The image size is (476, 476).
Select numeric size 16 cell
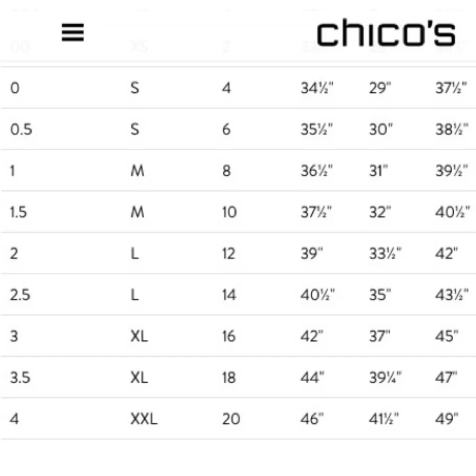[x=228, y=336]
